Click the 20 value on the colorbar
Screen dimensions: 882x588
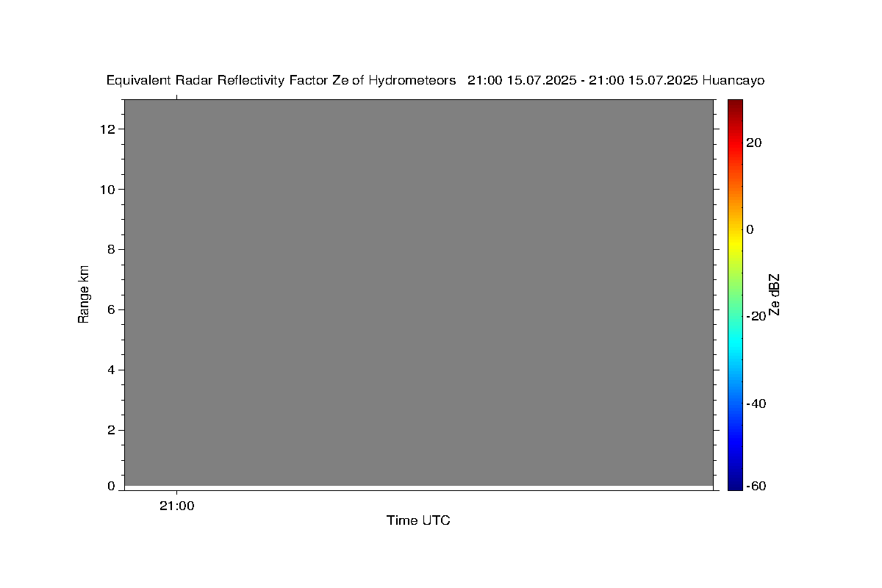(x=753, y=143)
